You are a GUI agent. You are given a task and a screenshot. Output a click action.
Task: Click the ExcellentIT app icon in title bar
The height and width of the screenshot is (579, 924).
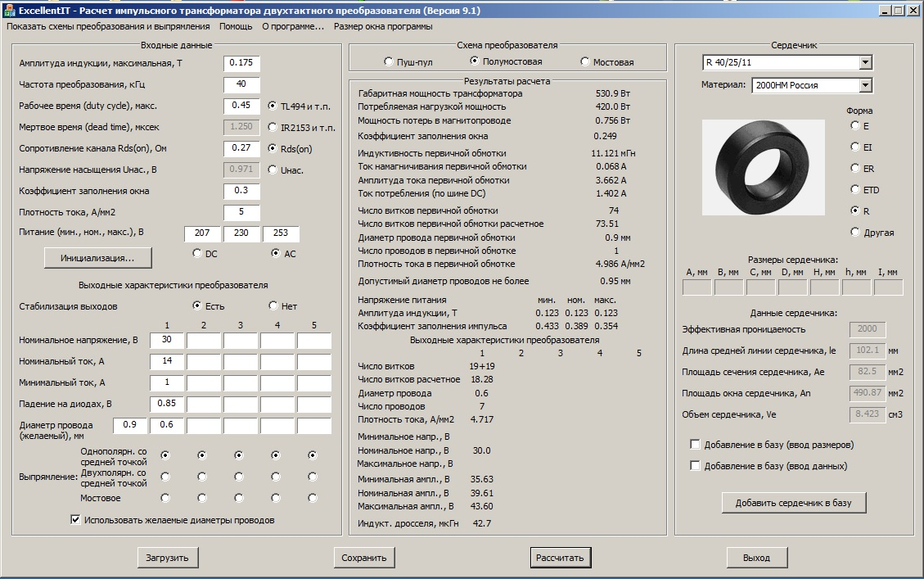point(10,10)
